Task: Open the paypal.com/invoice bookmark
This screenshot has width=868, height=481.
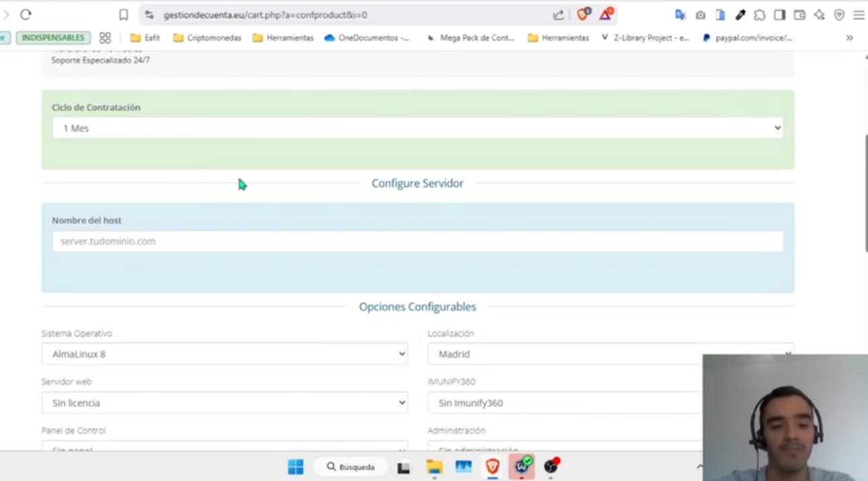Action: tap(747, 38)
